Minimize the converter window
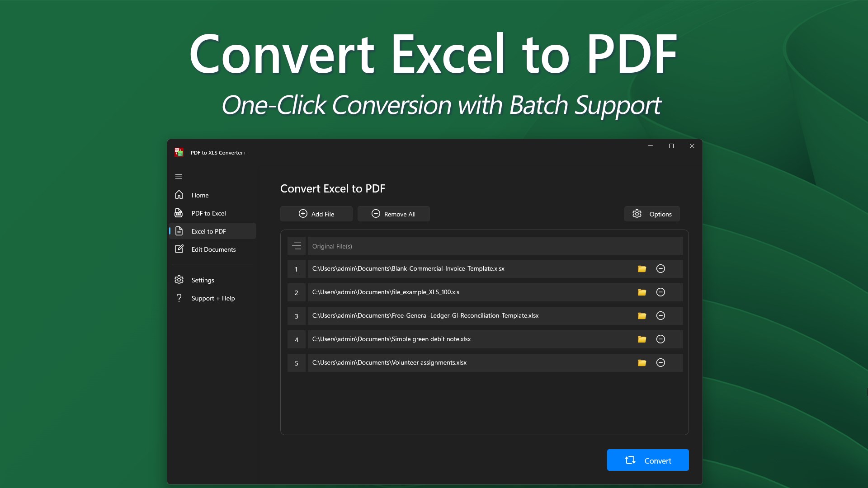The height and width of the screenshot is (488, 868). 651,146
